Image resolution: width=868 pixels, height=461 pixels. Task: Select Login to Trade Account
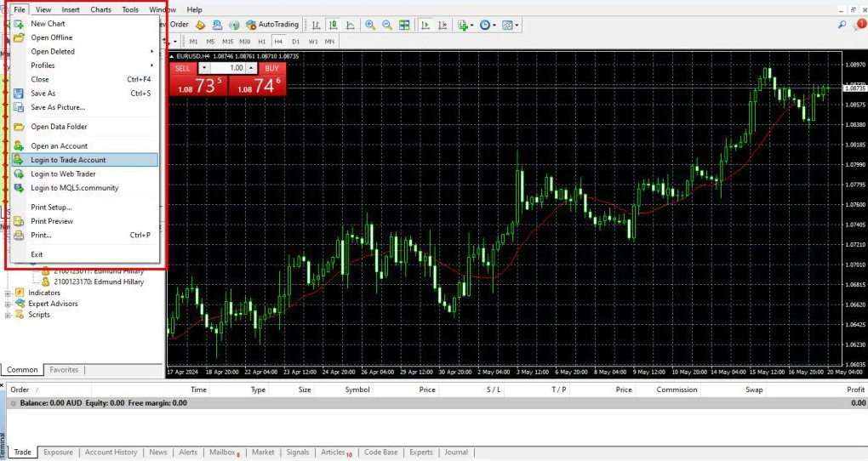click(x=85, y=160)
